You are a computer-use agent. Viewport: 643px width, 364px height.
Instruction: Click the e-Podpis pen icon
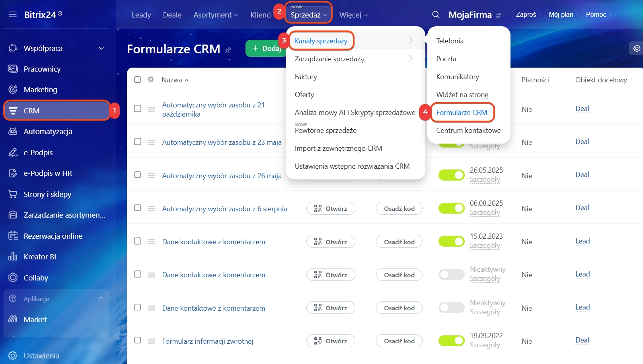pos(13,152)
